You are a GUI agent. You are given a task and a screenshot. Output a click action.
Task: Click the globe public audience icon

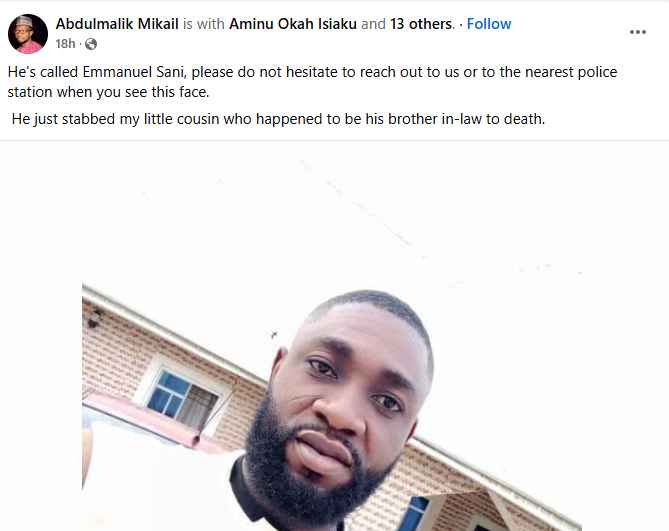click(91, 44)
